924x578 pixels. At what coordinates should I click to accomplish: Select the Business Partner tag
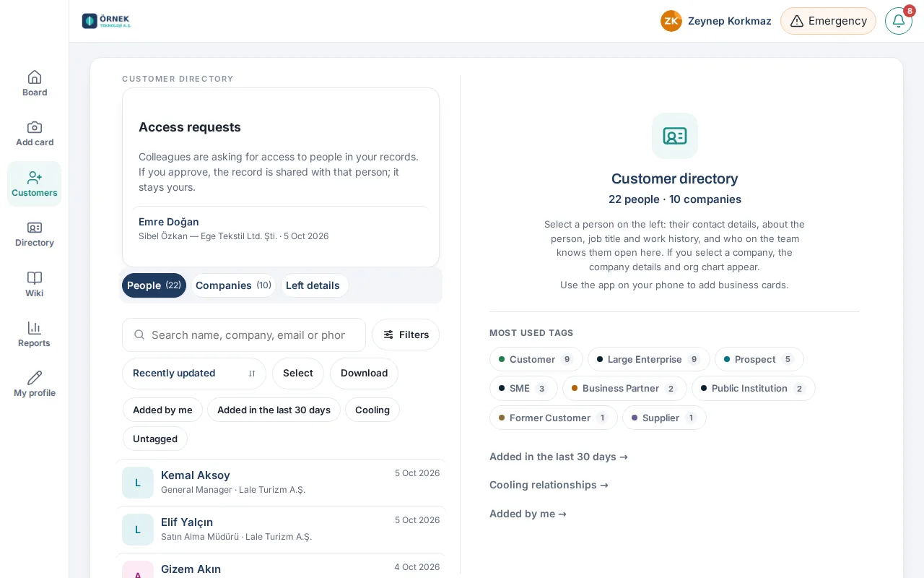624,388
